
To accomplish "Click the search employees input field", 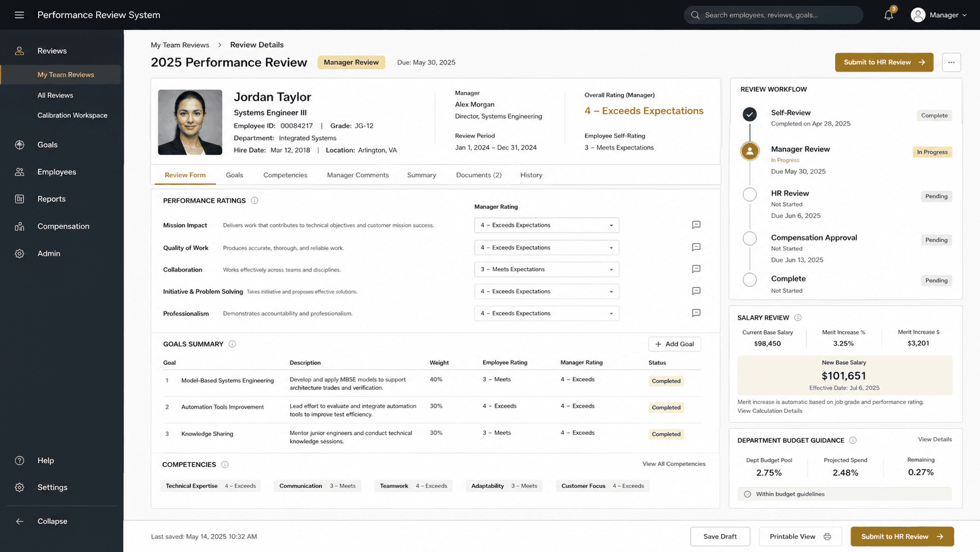I will [773, 15].
